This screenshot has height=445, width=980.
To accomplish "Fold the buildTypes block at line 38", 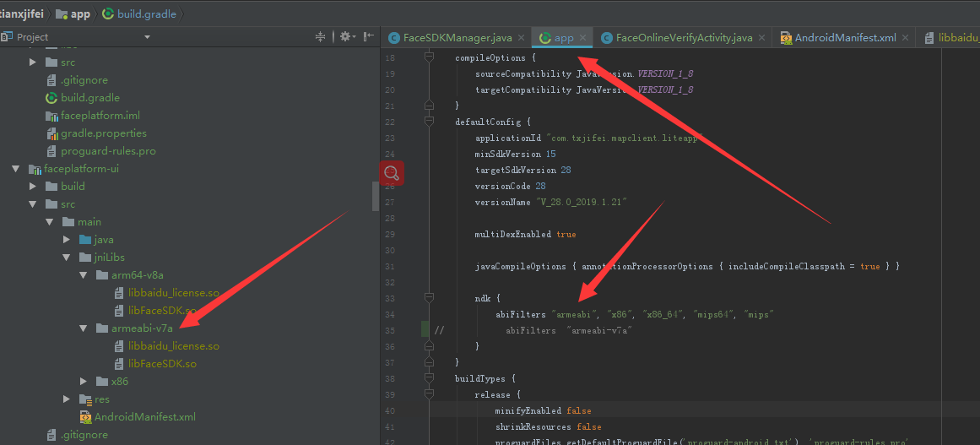I will pyautogui.click(x=429, y=378).
